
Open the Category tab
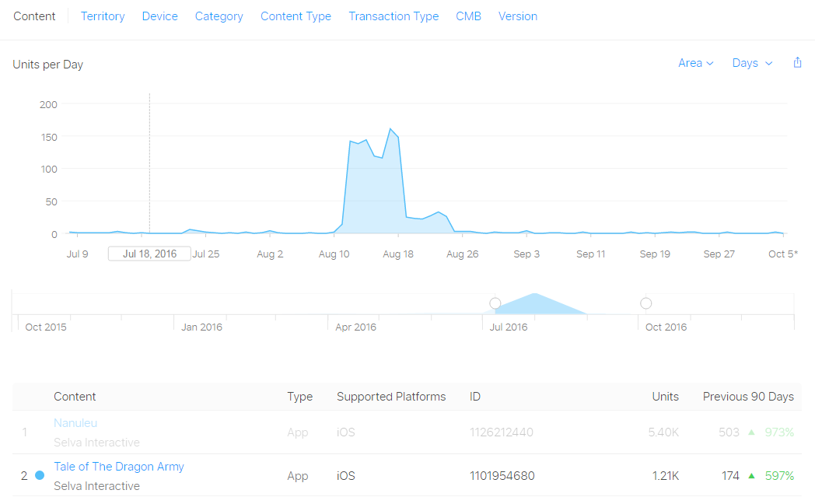(219, 16)
